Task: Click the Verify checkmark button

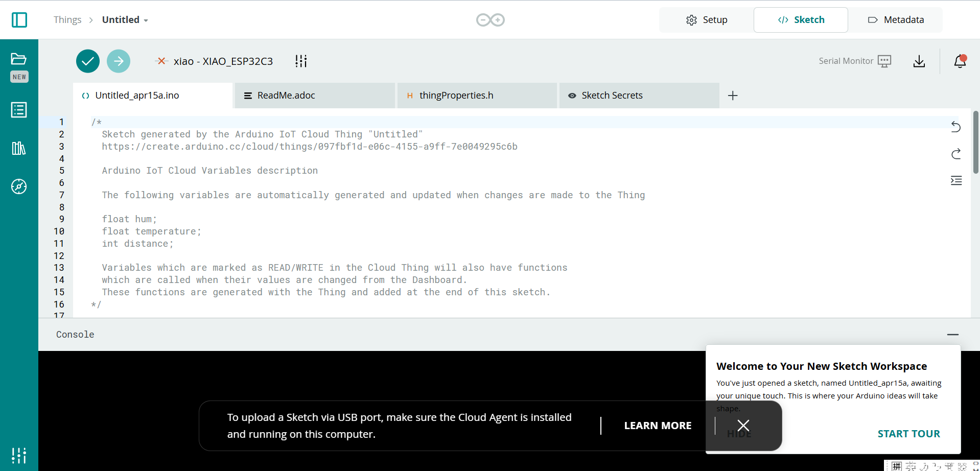Action: 88,61
